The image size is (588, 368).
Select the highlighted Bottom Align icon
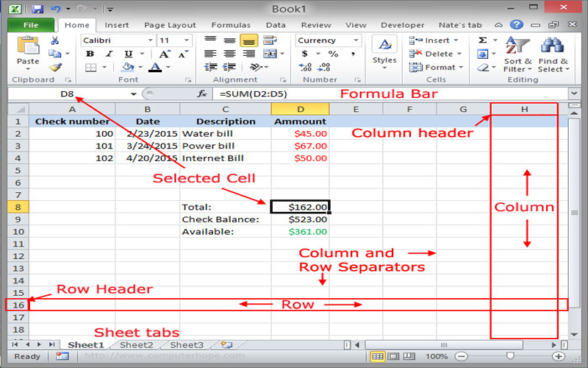pyautogui.click(x=248, y=40)
